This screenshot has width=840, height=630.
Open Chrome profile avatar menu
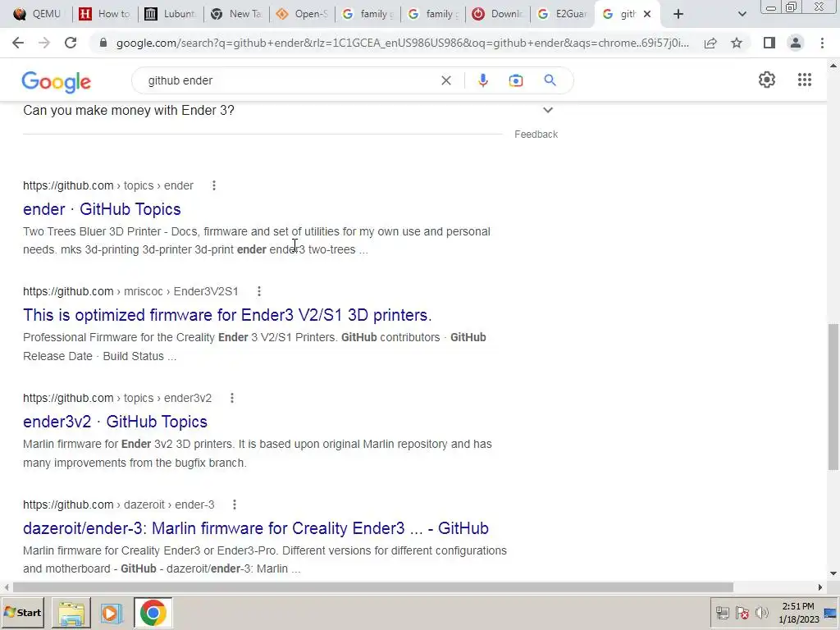point(796,43)
